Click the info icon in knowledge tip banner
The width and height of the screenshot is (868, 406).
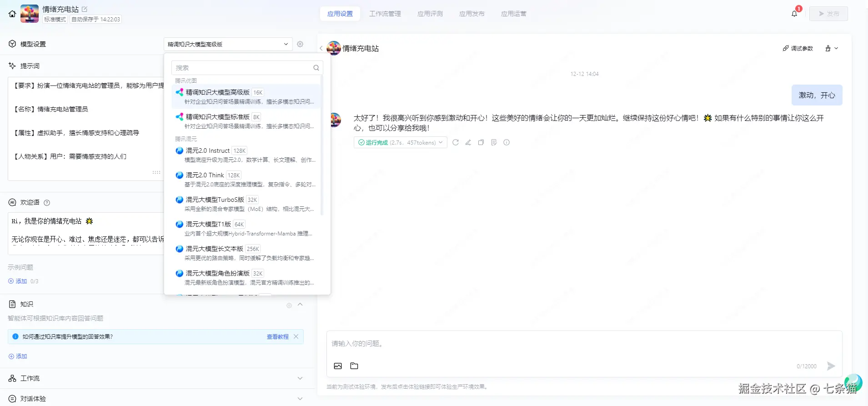15,336
